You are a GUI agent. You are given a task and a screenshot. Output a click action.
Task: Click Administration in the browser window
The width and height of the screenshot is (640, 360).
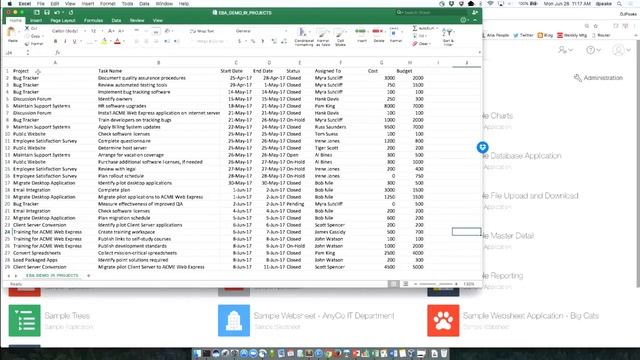pos(598,78)
